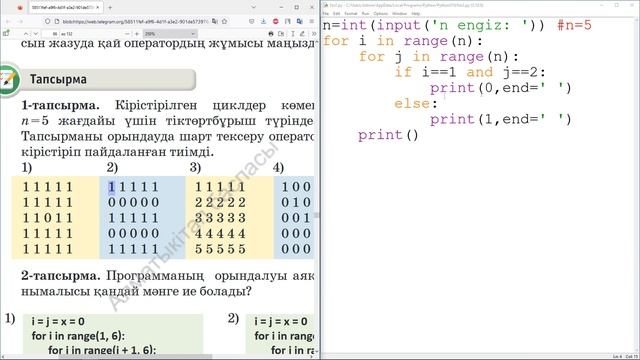Click the translate page icon in address bar
640x360 pixels.
click(214, 21)
